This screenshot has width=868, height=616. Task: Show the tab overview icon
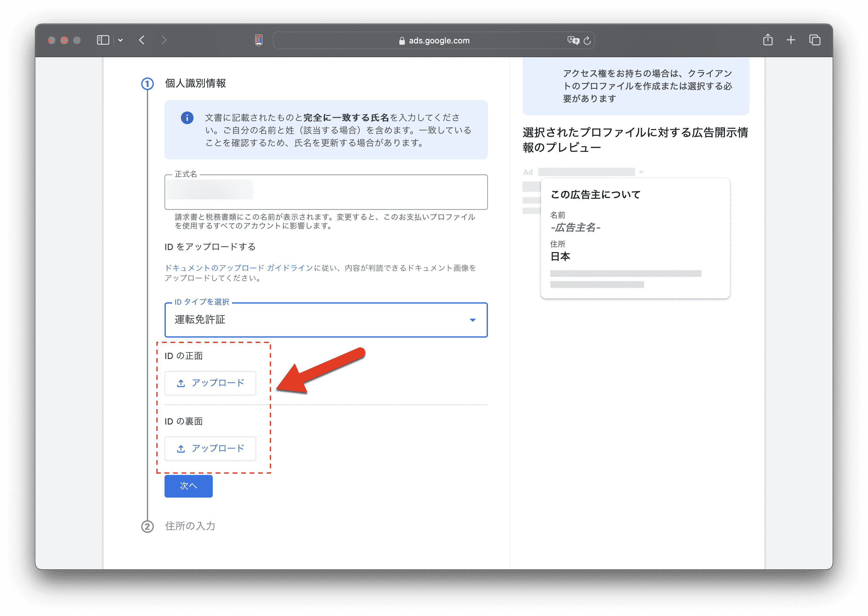point(814,40)
